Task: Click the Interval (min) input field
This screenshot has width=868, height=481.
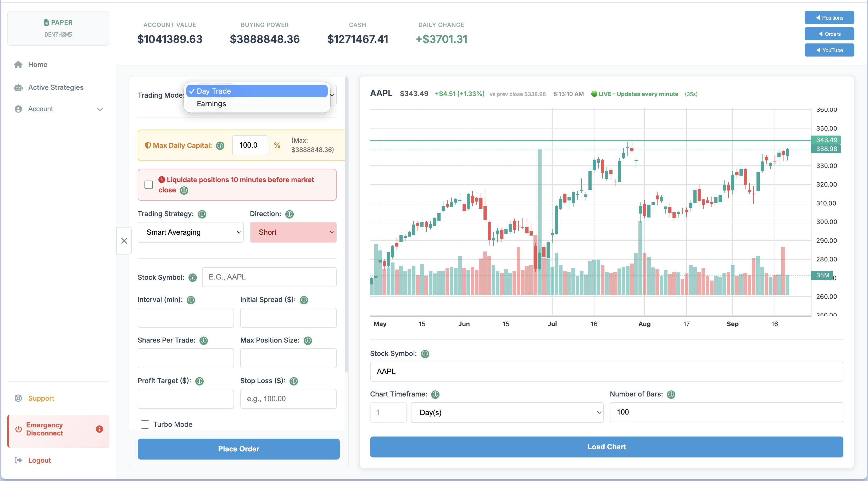Action: click(x=186, y=318)
